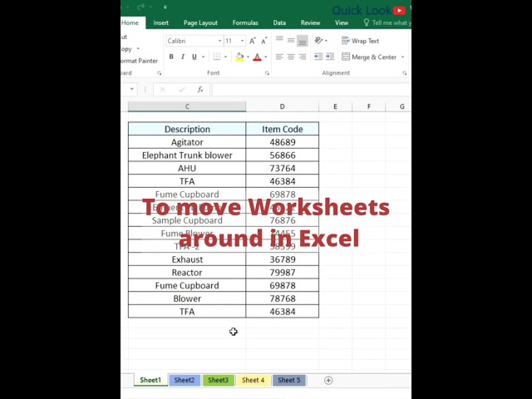532x399 pixels.
Task: Click Merge & Center button
Action: click(369, 57)
